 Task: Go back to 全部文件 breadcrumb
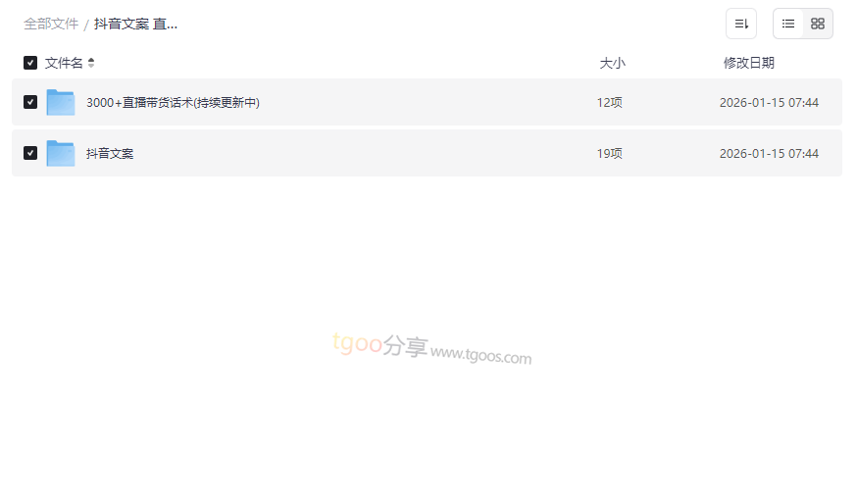(x=51, y=25)
